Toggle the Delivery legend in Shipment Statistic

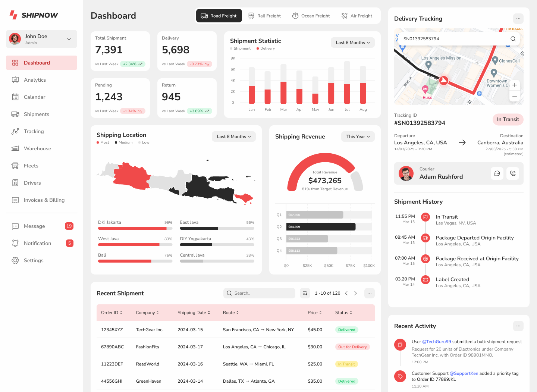click(x=266, y=48)
